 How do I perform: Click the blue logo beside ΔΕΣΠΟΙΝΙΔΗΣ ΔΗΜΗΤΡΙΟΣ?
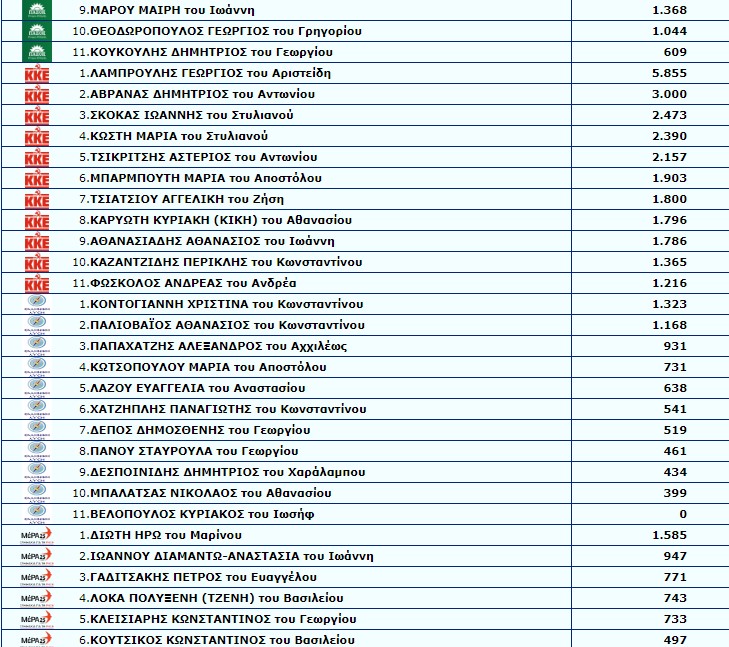[37, 472]
